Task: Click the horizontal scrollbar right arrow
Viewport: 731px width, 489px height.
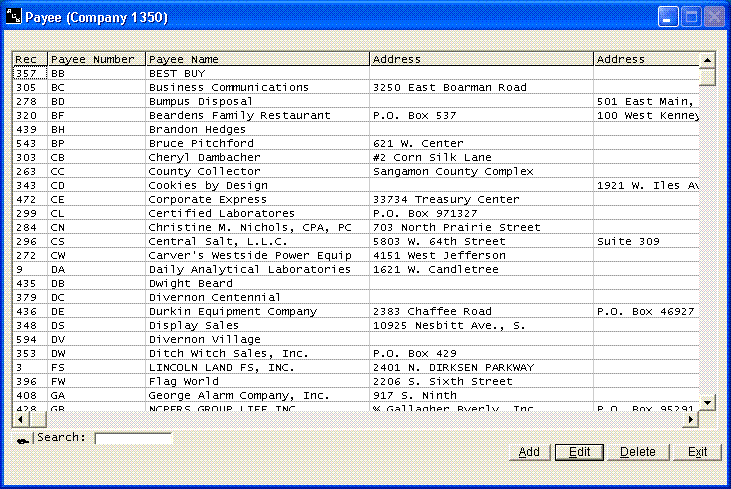Action: (690, 419)
